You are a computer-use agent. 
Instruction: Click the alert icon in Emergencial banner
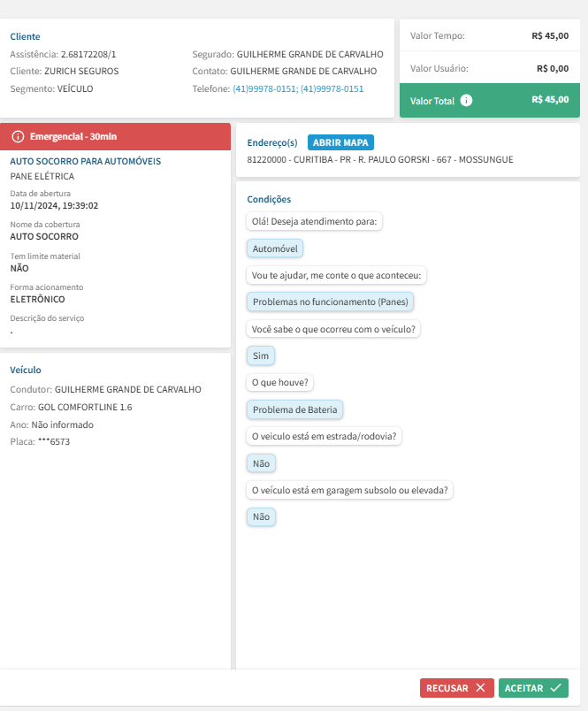coord(18,137)
